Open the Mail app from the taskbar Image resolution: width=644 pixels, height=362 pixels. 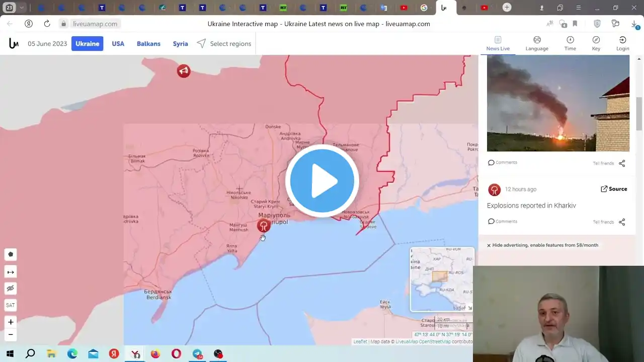[x=93, y=354]
